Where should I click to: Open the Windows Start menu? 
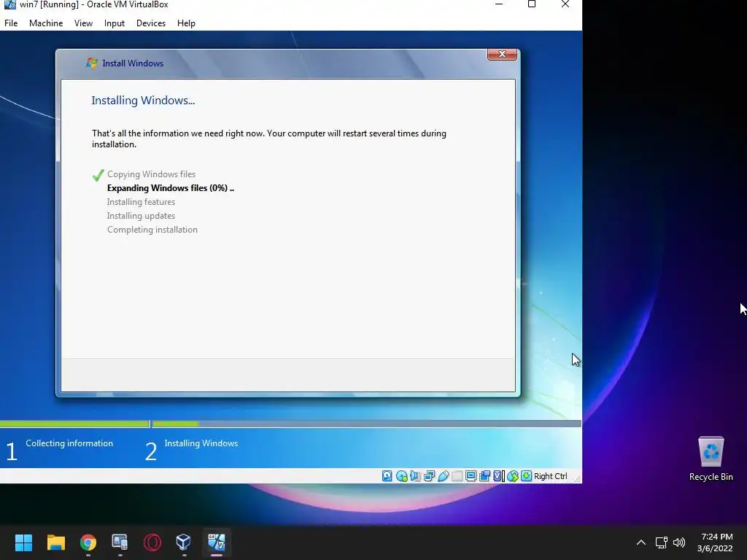(x=23, y=542)
